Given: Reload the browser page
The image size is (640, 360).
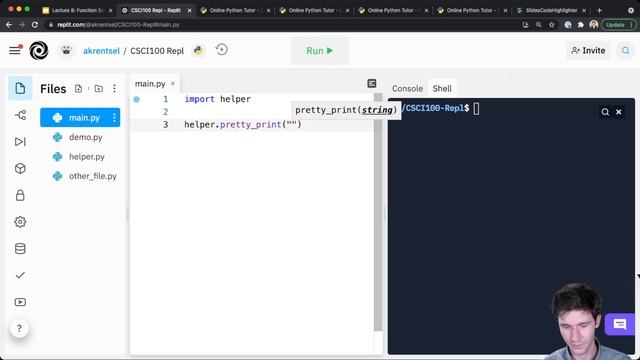Looking at the screenshot, I should [x=35, y=25].
